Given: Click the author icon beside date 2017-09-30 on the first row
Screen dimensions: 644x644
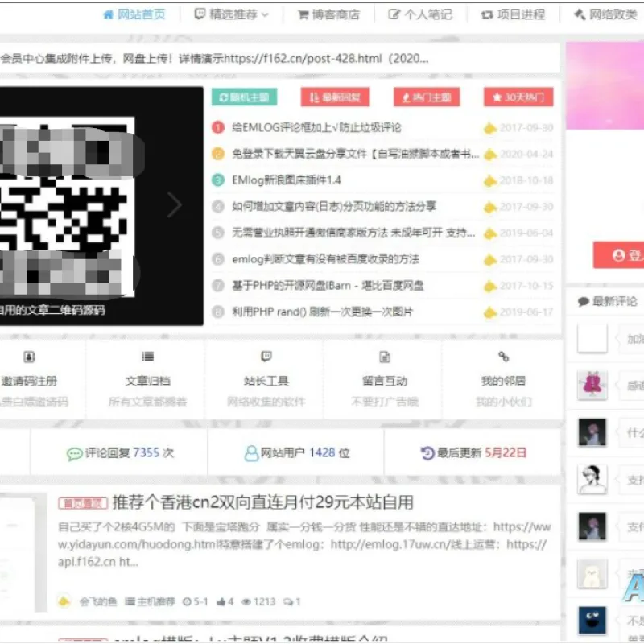Looking at the screenshot, I should (490, 128).
